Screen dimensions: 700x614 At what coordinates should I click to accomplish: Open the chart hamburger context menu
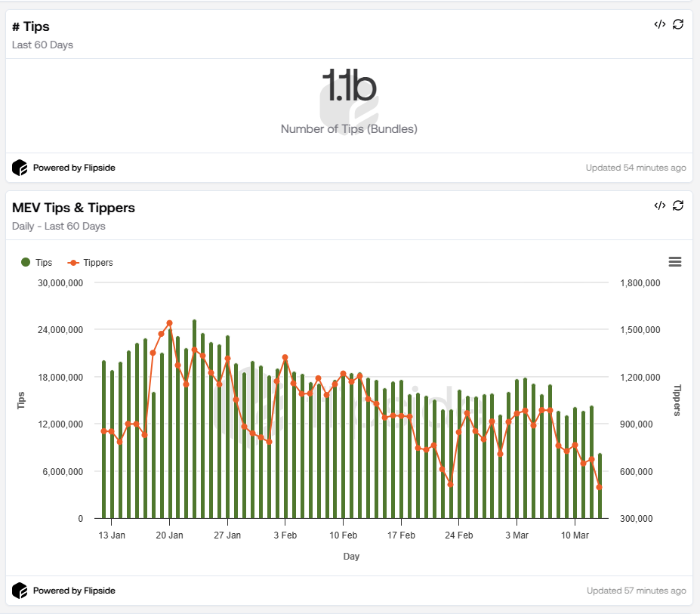coord(675,262)
